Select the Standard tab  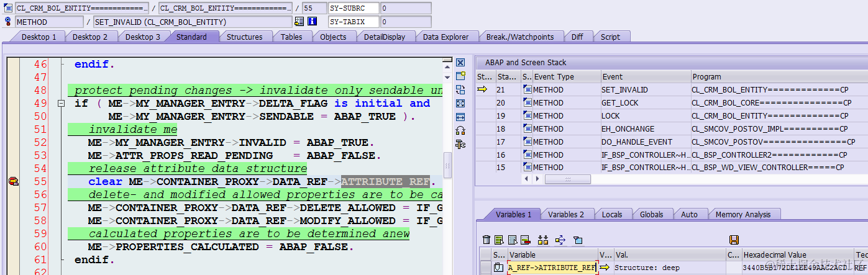click(x=191, y=37)
